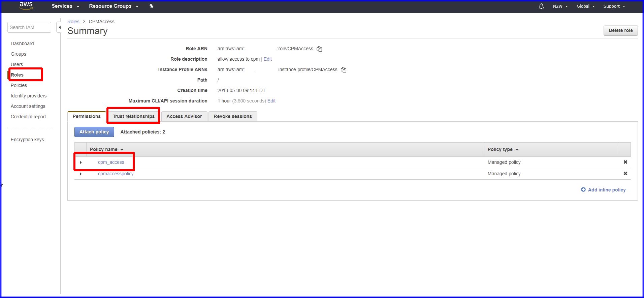Open the pin shortcuts icon in header

pyautogui.click(x=152, y=6)
